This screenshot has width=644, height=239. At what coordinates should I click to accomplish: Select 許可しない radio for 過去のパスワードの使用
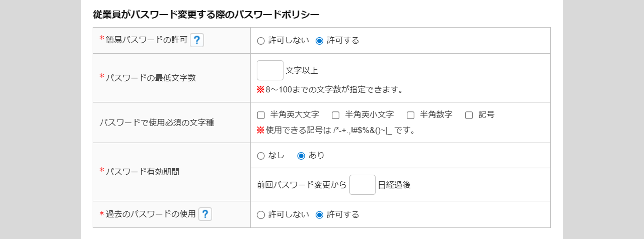tap(261, 215)
